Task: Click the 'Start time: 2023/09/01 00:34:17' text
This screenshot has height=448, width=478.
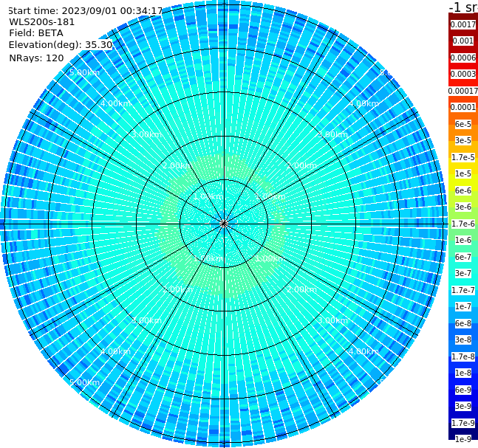Action: [86, 11]
